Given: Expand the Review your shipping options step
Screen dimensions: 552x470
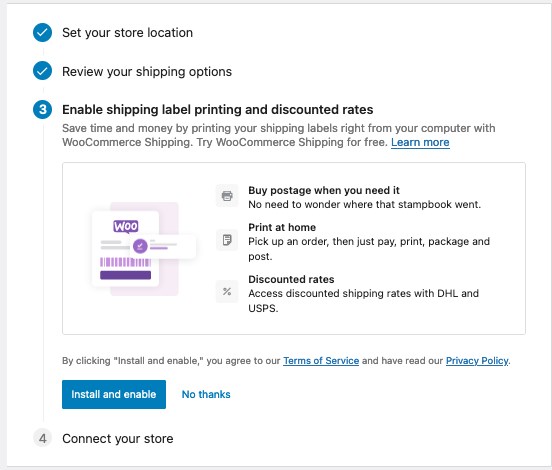Looking at the screenshot, I should click(147, 71).
